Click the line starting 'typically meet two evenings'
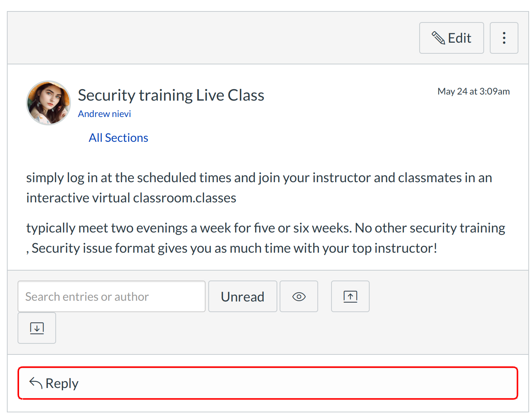The height and width of the screenshot is (420, 531). [x=265, y=228]
